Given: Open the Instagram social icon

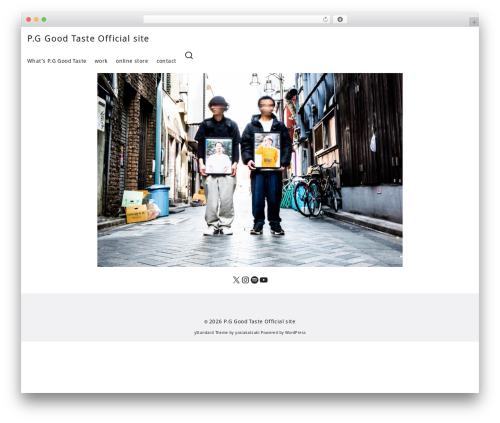Looking at the screenshot, I should click(x=245, y=280).
